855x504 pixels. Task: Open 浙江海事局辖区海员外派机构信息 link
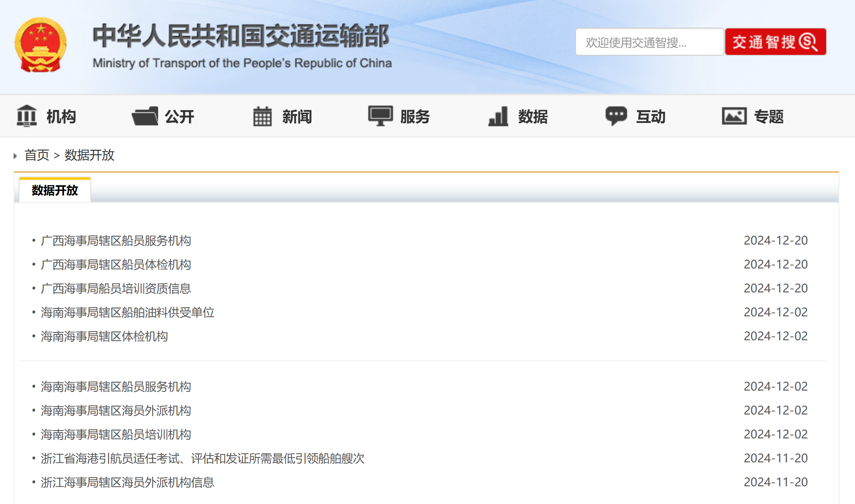tap(128, 482)
